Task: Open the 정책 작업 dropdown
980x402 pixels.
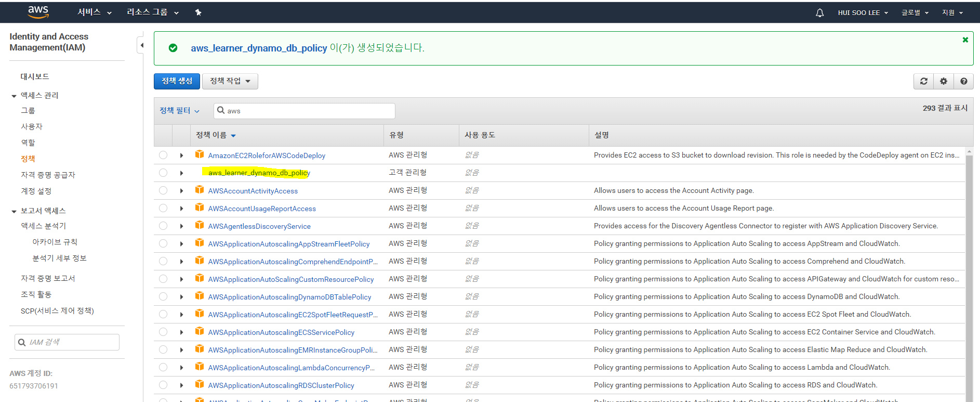Action: pos(230,81)
